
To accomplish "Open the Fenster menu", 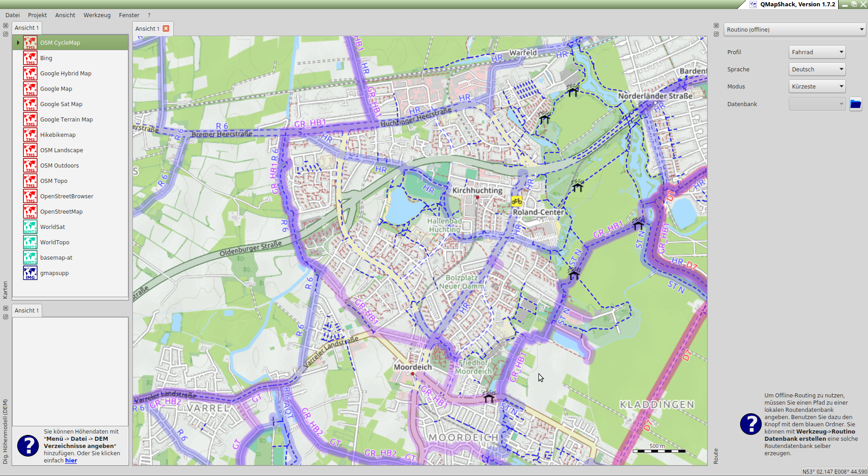I will [129, 15].
